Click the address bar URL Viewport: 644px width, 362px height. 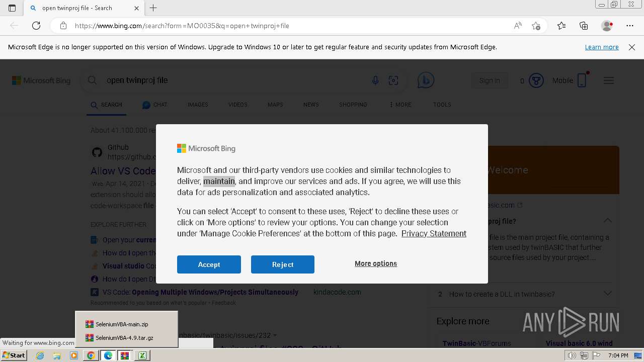point(182,26)
